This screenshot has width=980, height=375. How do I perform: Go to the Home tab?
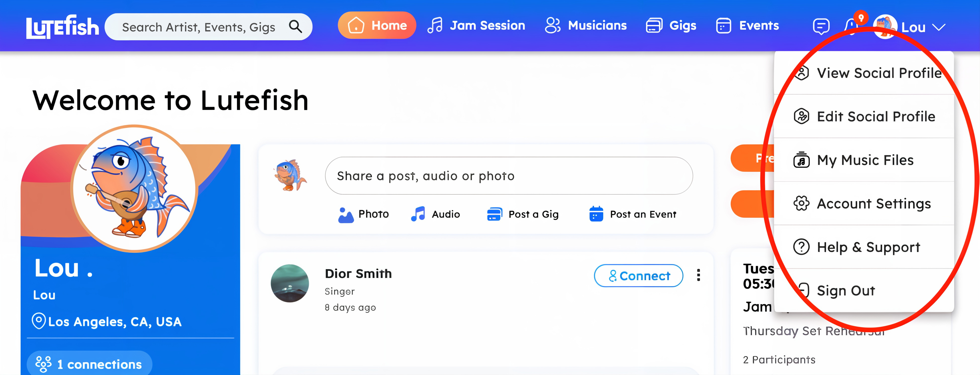click(377, 25)
